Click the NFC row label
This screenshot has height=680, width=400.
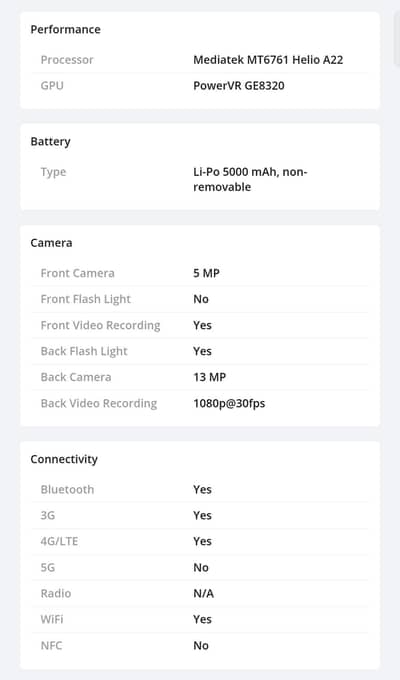tap(51, 645)
